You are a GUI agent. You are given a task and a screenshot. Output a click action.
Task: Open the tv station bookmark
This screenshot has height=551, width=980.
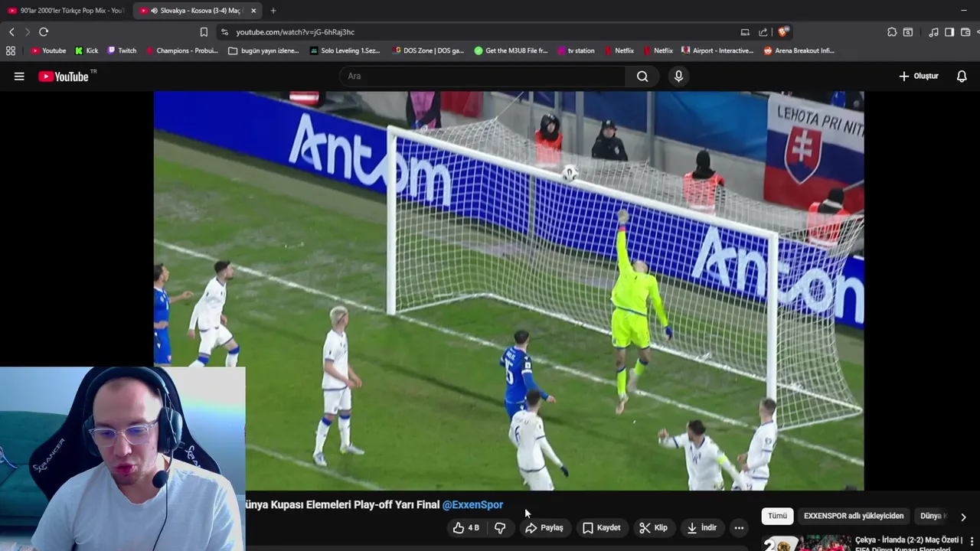576,51
